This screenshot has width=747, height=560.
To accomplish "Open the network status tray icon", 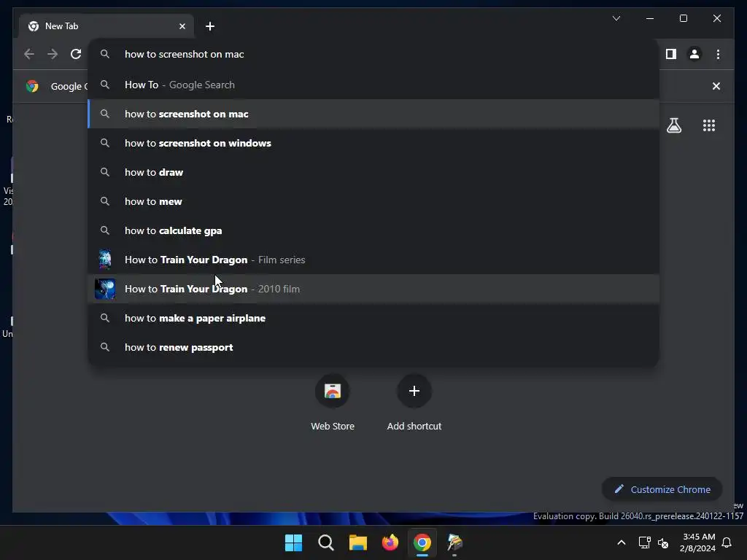I will (645, 542).
